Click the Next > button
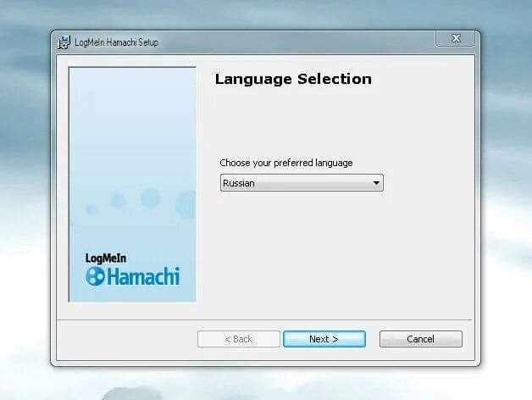 pyautogui.click(x=324, y=339)
